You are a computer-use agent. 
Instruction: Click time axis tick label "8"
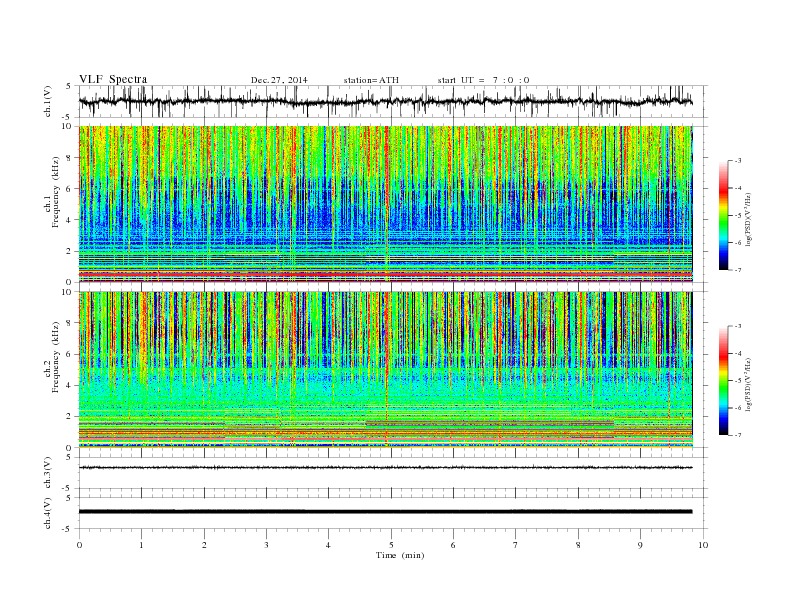578,545
